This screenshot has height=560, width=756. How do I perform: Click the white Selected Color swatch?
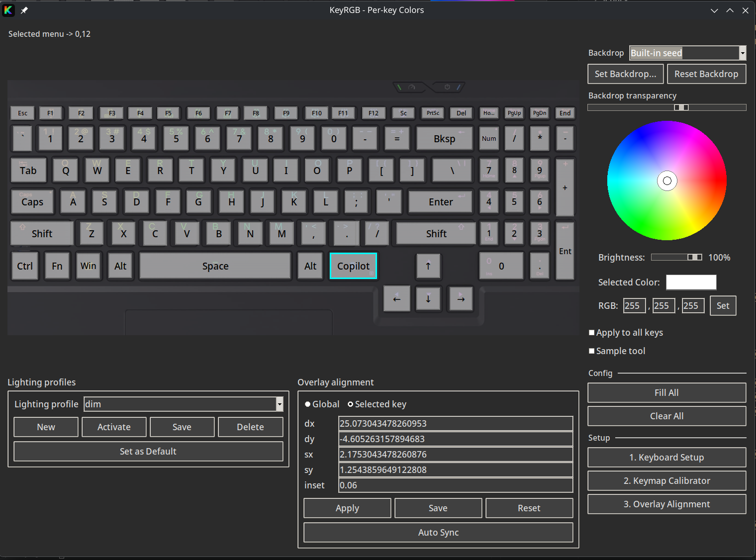691,282
